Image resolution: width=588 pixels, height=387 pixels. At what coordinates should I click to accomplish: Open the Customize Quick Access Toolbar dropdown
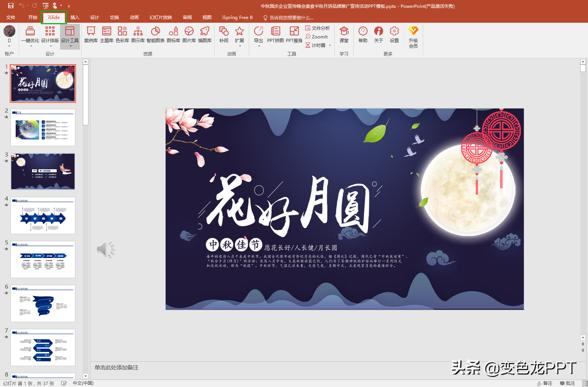click(69, 6)
